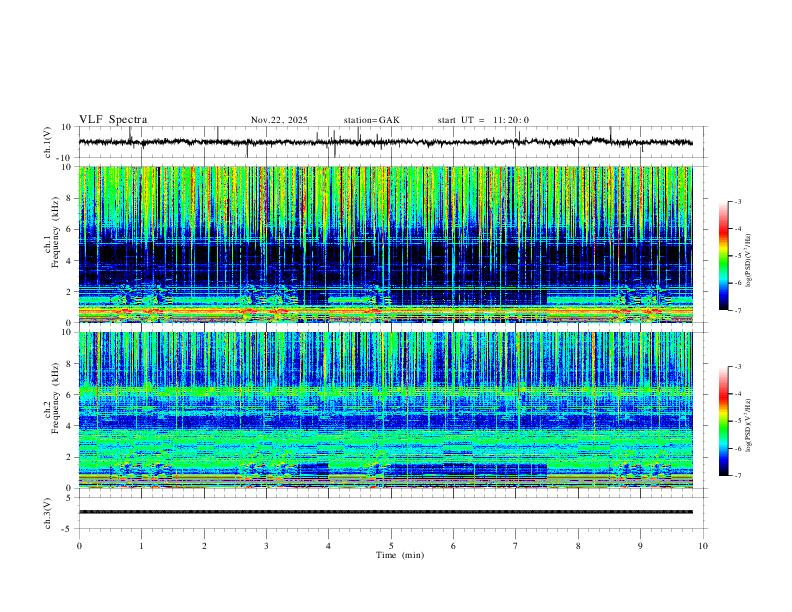The height and width of the screenshot is (612, 792).
Task: Select the "start UT = 11:20:0" text
Action: pyautogui.click(x=483, y=120)
